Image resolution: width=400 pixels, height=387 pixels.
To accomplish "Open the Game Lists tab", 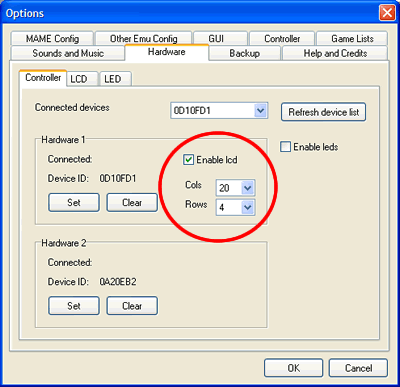I will [352, 39].
